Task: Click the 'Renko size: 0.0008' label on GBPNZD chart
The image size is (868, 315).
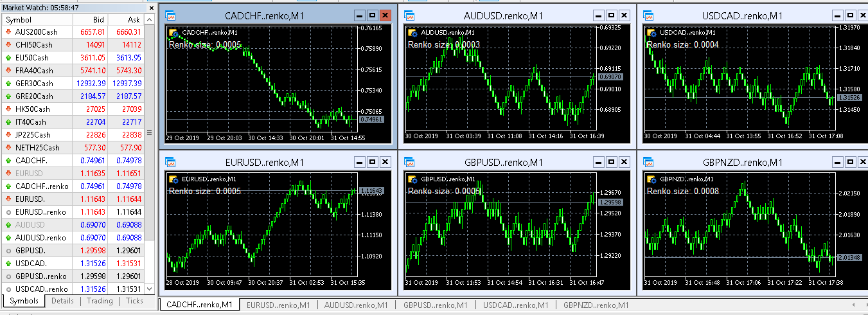Action: [x=683, y=192]
